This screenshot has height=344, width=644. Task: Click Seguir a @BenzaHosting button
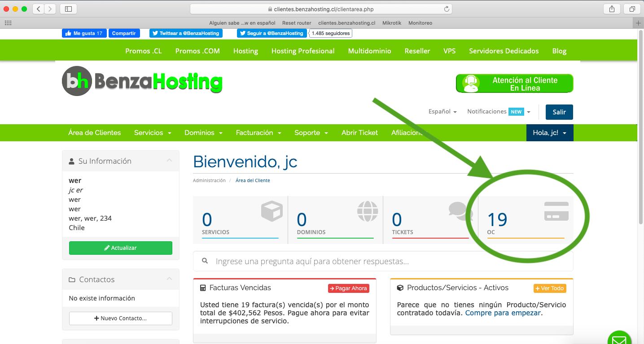coord(272,33)
